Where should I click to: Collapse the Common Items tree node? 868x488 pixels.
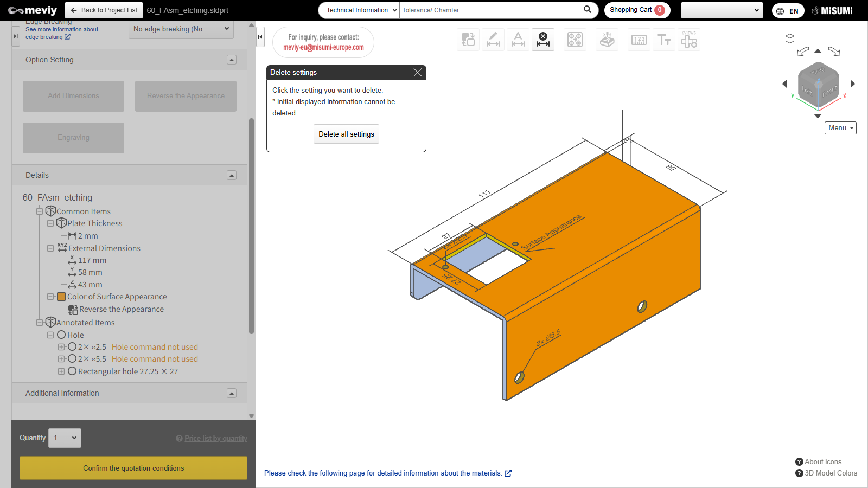pyautogui.click(x=40, y=211)
